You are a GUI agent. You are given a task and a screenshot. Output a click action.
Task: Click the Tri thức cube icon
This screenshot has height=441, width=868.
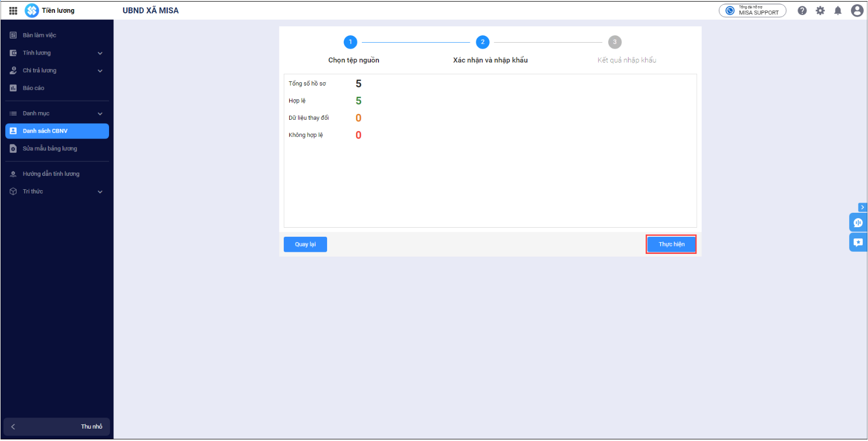[x=13, y=191]
